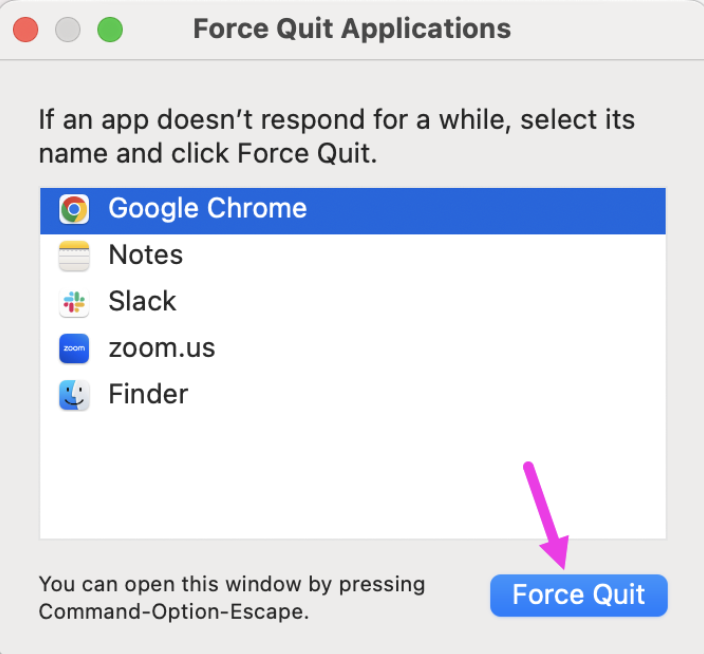704x654 pixels.
Task: Click the Finder app icon
Action: pyautogui.click(x=73, y=395)
